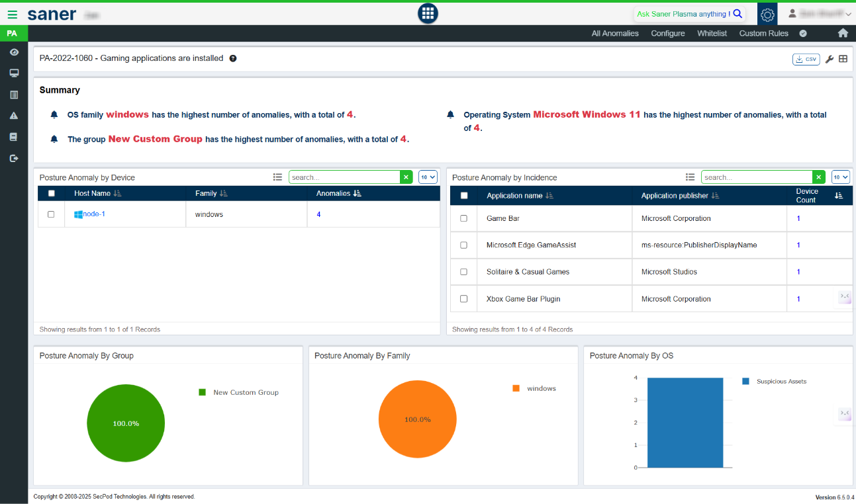Click the wrench icon next to CSV
Image resolution: width=856 pixels, height=504 pixels.
830,60
